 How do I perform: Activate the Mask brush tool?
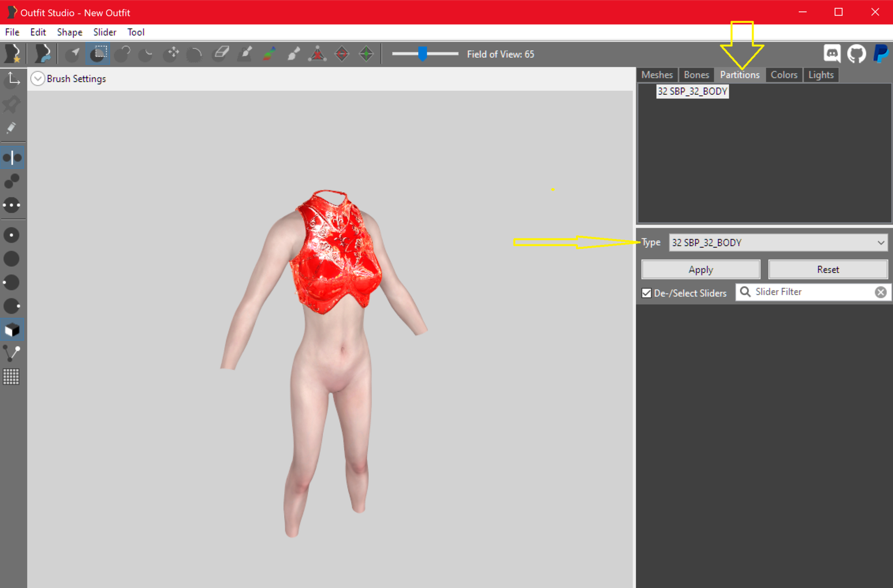99,54
